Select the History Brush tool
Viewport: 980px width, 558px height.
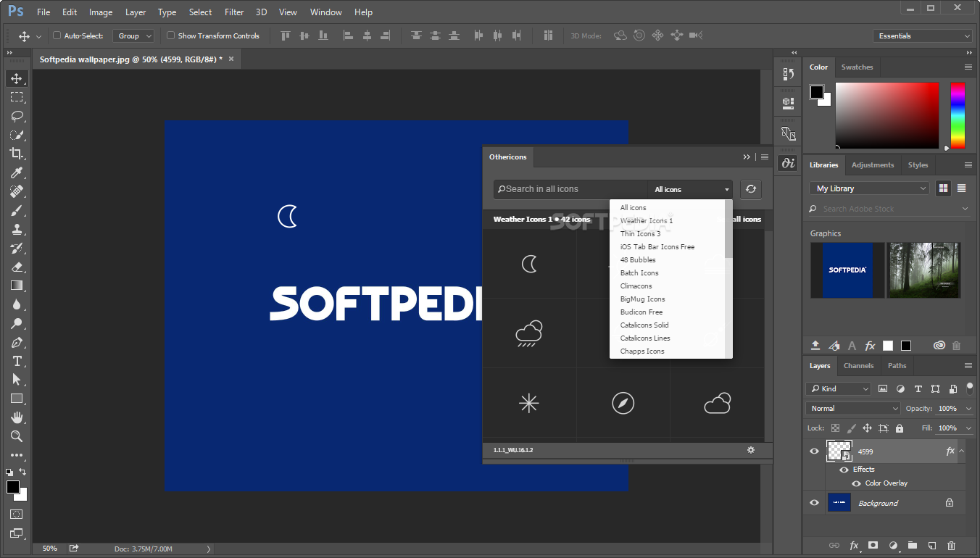[x=17, y=248]
